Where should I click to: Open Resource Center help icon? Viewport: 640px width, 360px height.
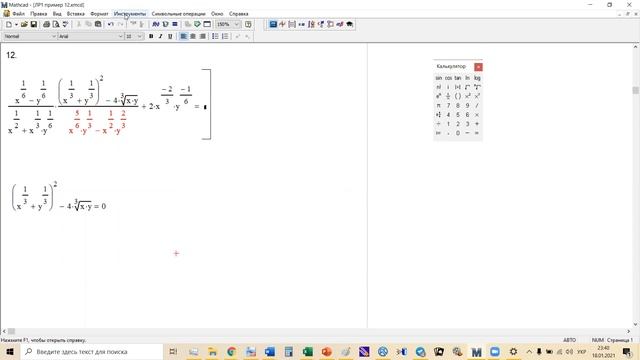click(248, 24)
